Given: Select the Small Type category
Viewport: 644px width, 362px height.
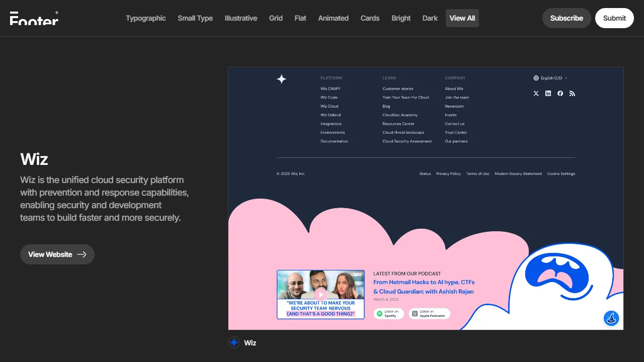Looking at the screenshot, I should point(195,18).
